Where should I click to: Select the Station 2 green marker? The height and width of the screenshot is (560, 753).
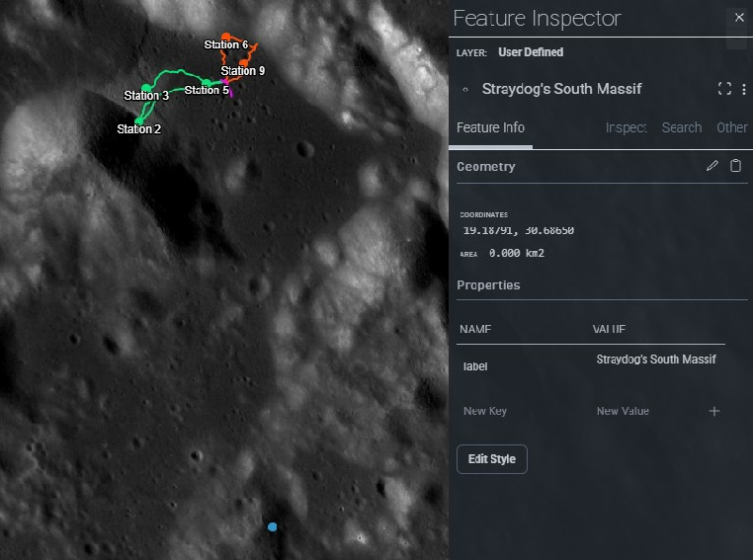138,120
